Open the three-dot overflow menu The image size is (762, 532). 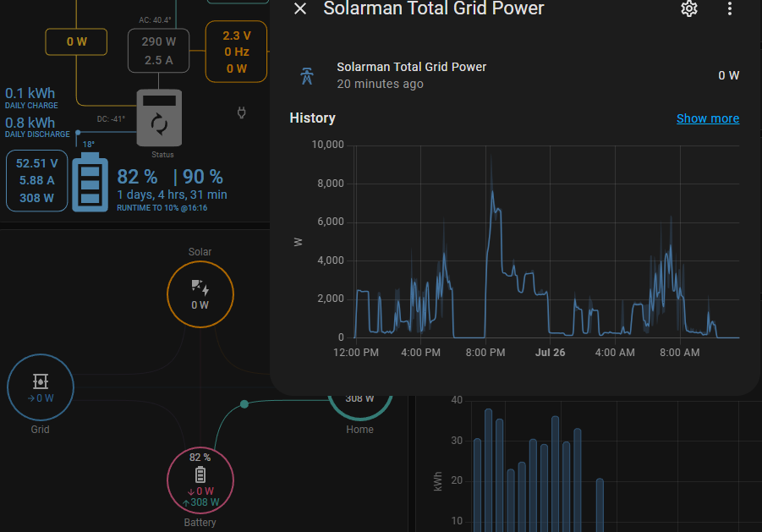(x=730, y=9)
